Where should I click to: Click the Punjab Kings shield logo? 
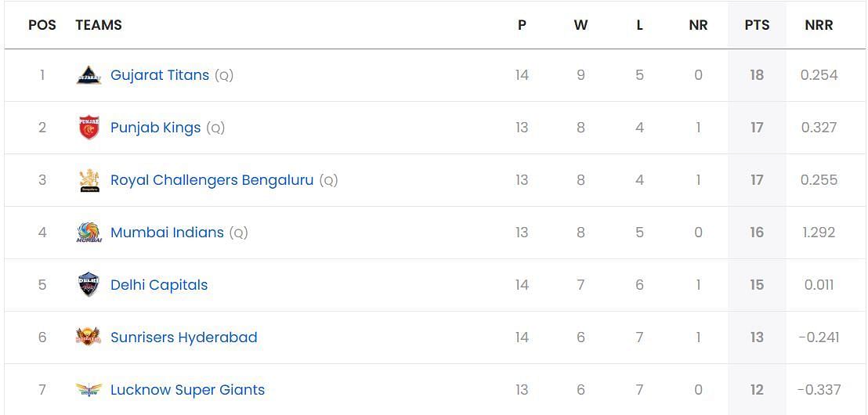(89, 128)
